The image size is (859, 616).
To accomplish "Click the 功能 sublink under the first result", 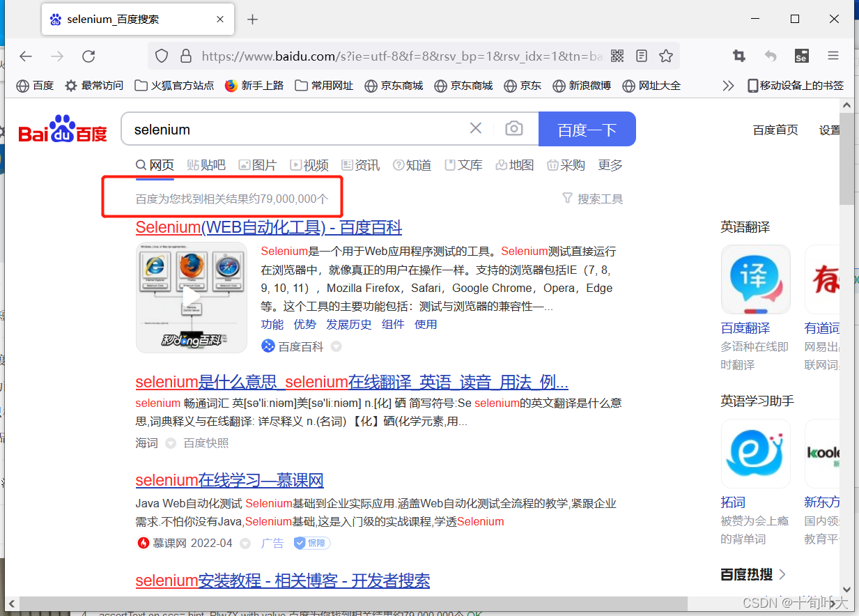I will pyautogui.click(x=272, y=324).
